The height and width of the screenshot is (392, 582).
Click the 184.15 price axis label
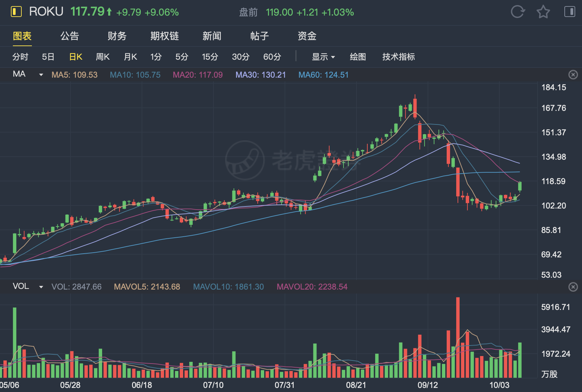[554, 87]
